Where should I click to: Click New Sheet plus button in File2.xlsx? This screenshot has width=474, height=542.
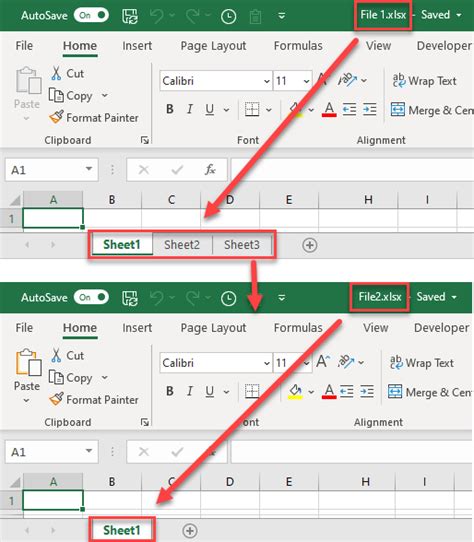(190, 531)
